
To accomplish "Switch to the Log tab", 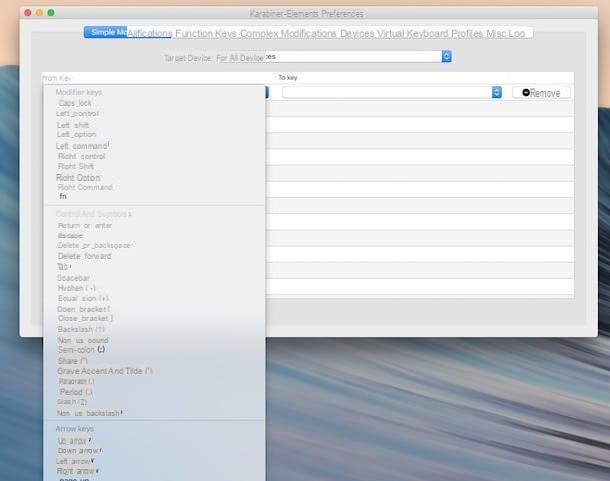I will tap(517, 33).
